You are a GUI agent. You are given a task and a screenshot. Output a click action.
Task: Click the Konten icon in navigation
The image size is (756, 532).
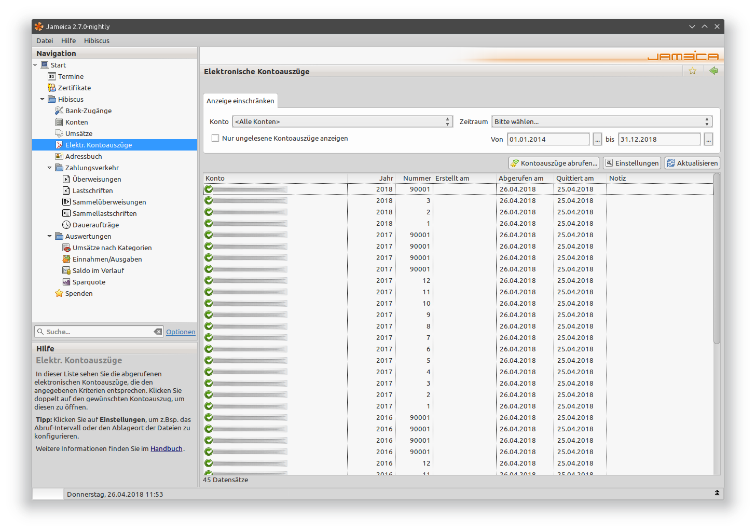[59, 122]
